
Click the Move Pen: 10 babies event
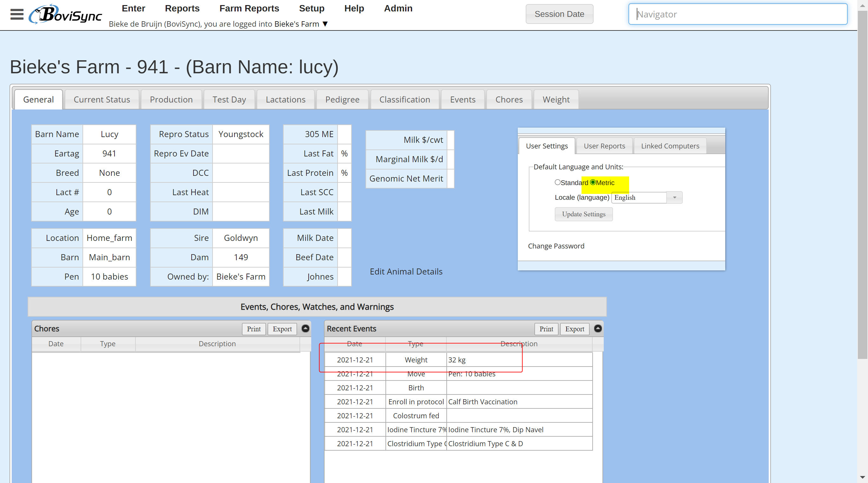pos(458,374)
